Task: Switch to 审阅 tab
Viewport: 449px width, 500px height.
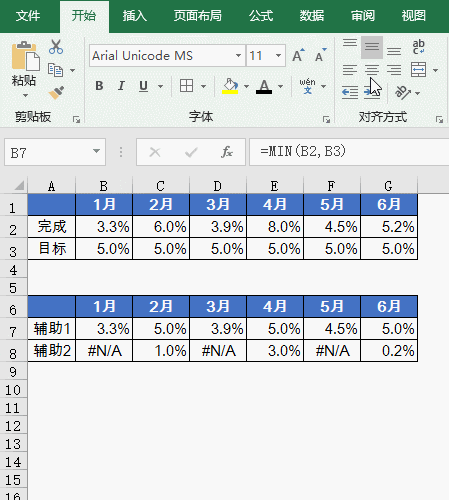Action: [x=363, y=16]
